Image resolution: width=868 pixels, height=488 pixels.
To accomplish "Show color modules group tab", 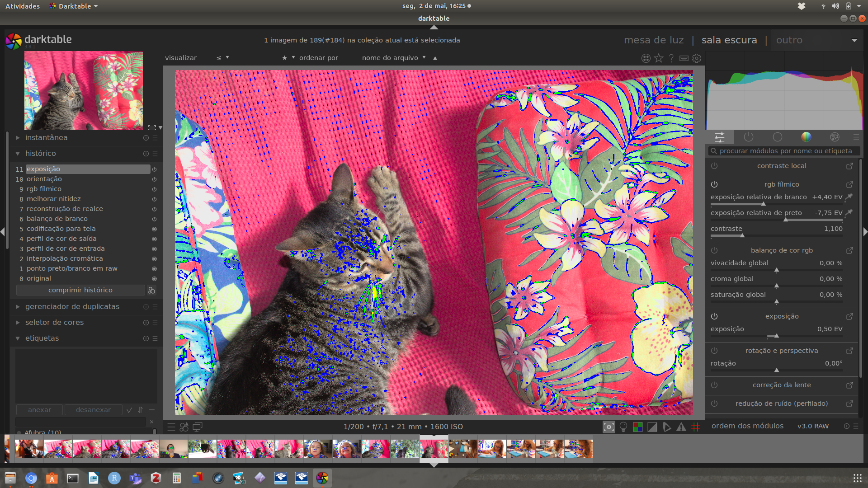I will (806, 137).
